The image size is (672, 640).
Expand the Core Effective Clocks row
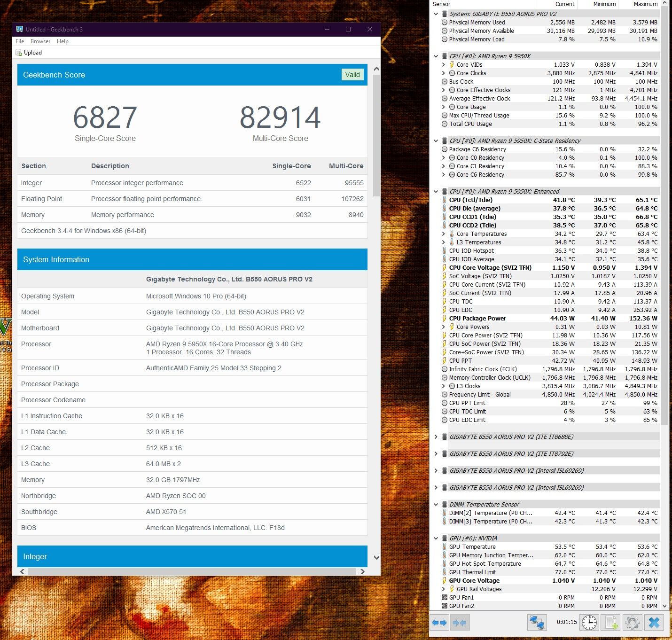[x=443, y=90]
